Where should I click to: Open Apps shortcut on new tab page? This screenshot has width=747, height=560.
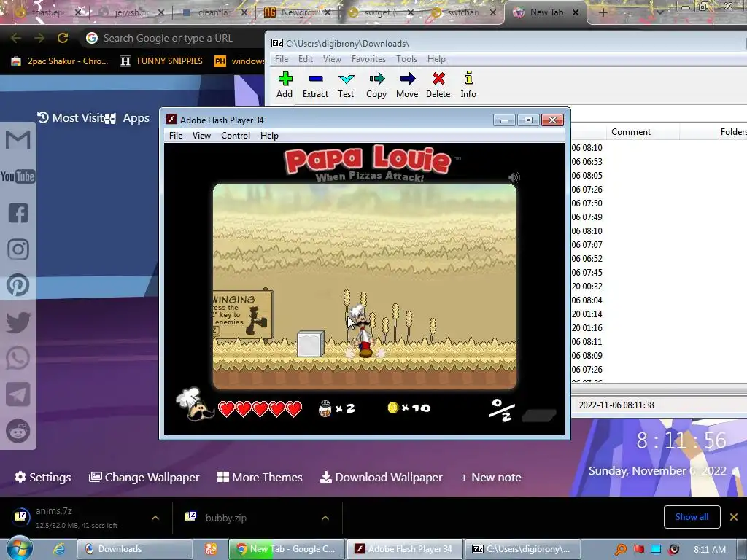[x=127, y=118]
